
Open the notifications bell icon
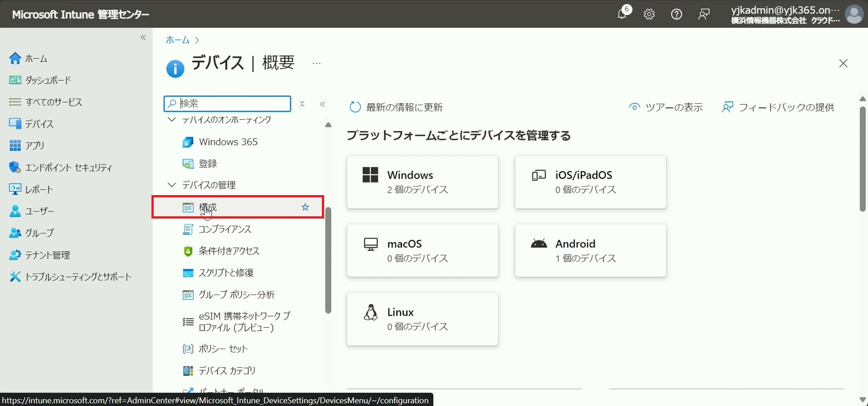click(x=623, y=14)
